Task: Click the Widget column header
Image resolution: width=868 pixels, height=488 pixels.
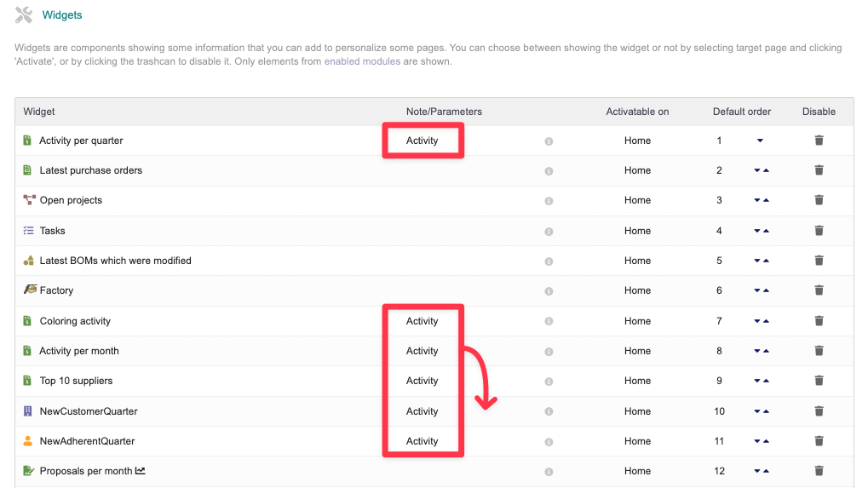Action: 39,112
